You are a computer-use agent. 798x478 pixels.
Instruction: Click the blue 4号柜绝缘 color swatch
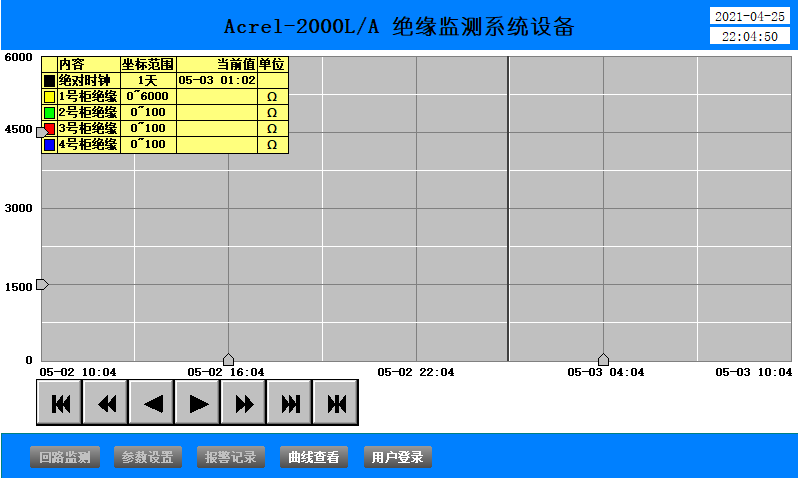49,145
